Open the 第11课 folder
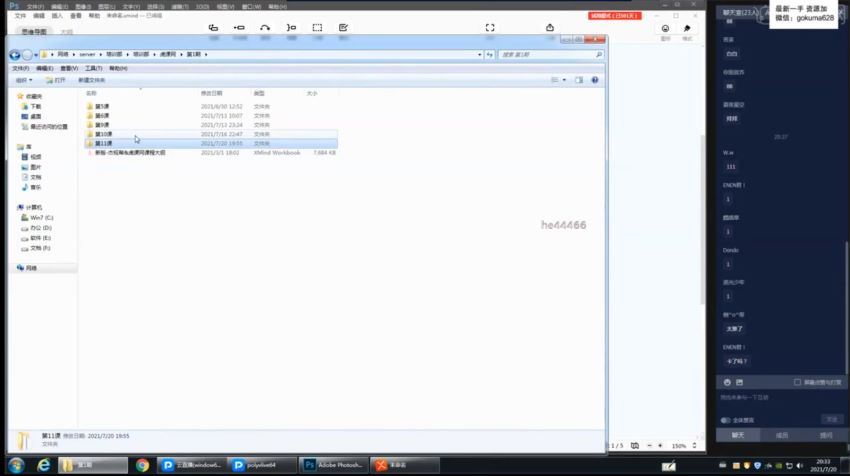Viewport: 850px width, 476px height. point(103,143)
